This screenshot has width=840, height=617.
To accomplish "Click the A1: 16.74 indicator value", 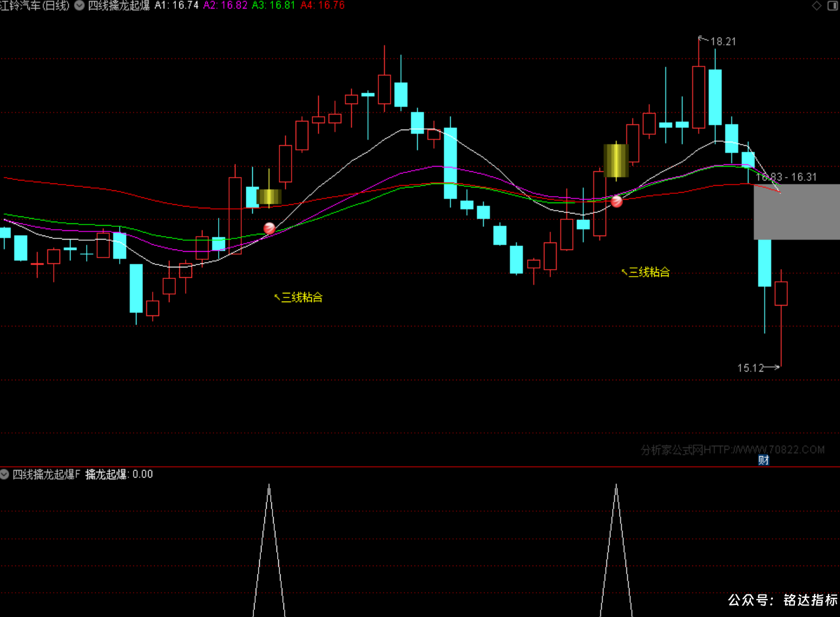I will 176,6.
